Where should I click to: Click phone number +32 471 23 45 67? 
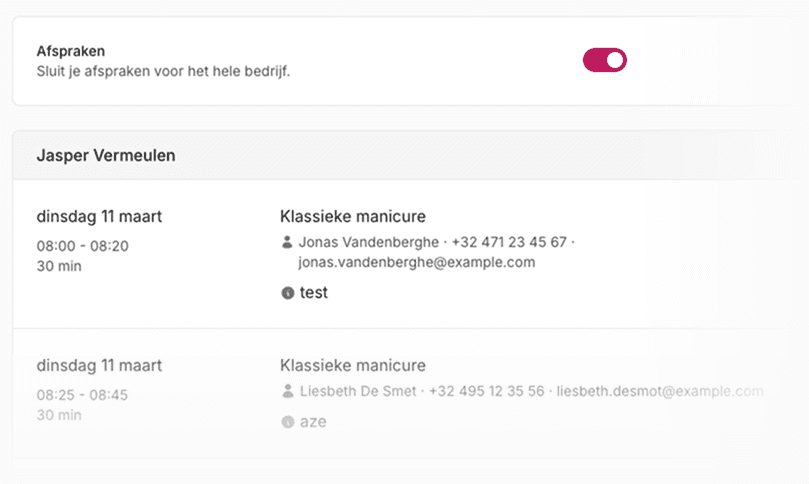point(509,242)
